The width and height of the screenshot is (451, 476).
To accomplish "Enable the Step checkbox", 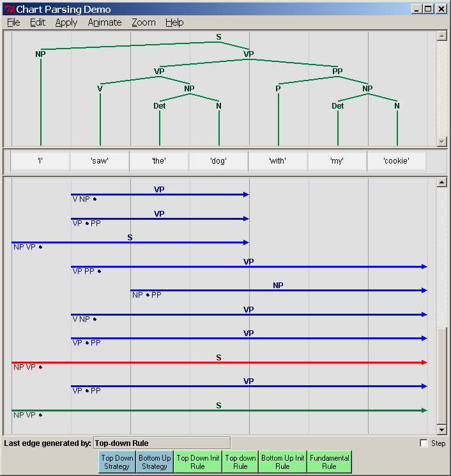I will click(x=424, y=443).
